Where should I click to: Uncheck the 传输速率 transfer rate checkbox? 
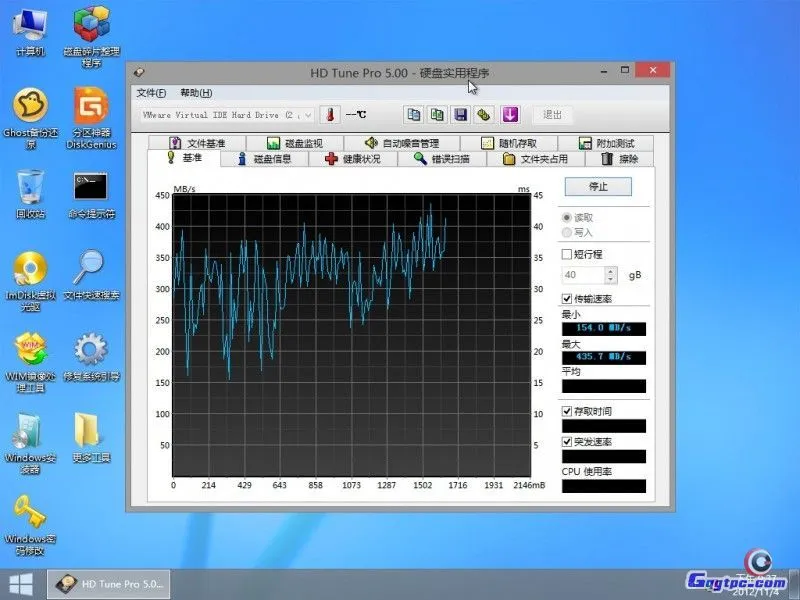tap(568, 299)
